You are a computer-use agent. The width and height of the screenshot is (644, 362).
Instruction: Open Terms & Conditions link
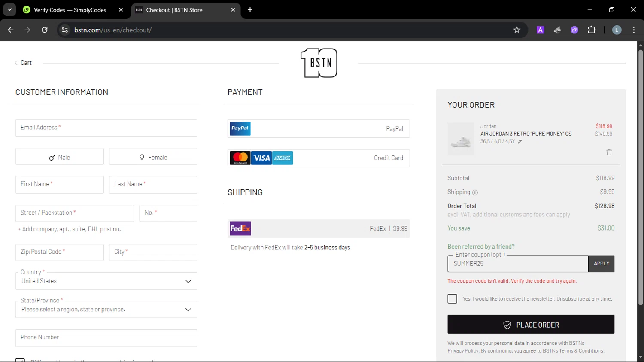click(x=581, y=351)
